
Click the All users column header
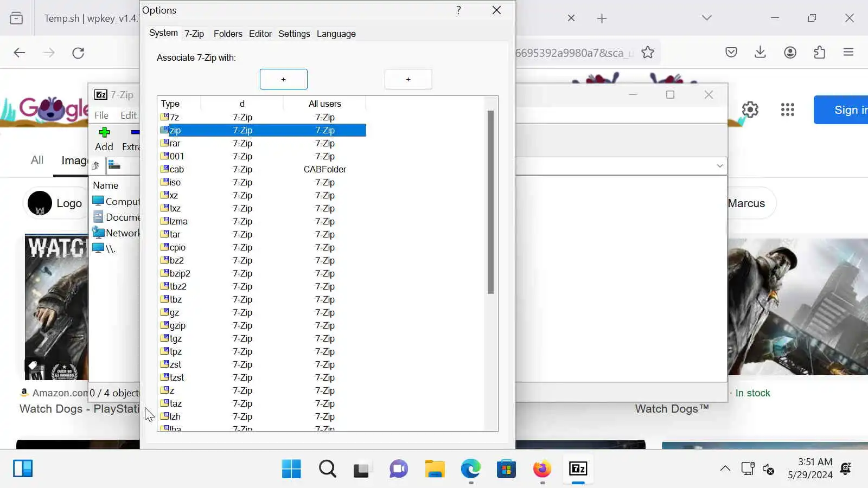(324, 104)
